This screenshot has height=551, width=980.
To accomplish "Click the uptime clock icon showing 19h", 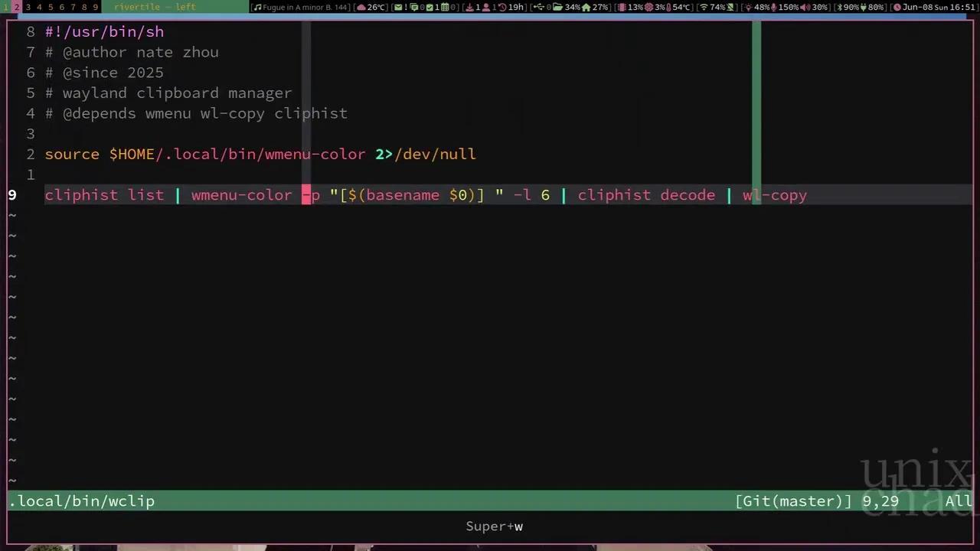I will click(502, 7).
